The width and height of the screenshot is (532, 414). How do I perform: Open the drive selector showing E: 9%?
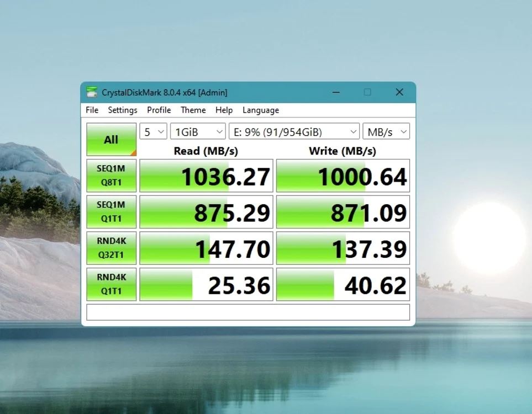pyautogui.click(x=294, y=131)
